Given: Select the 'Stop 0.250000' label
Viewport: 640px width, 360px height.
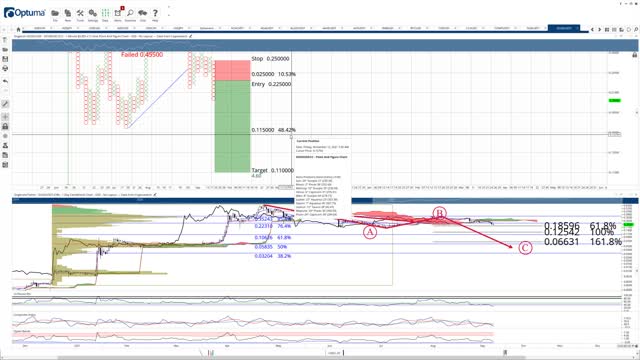Looking at the screenshot, I should point(270,59).
